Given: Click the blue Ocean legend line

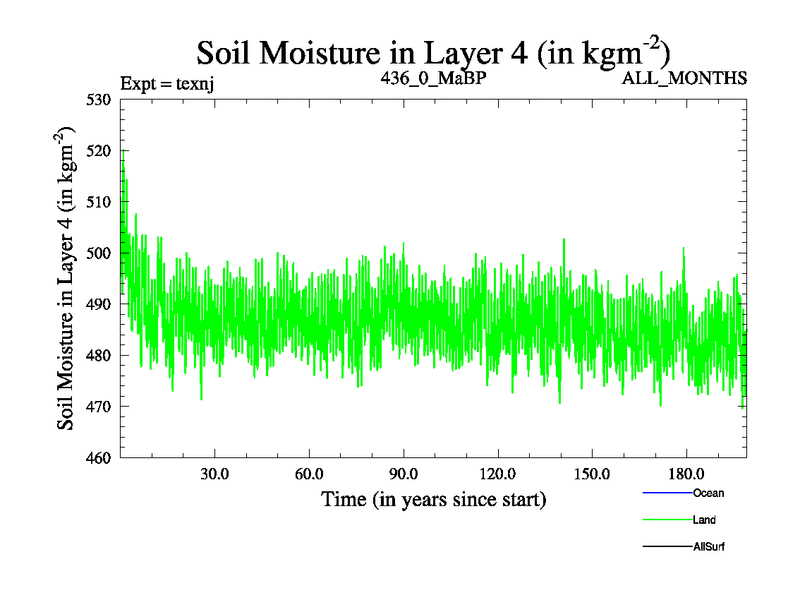Looking at the screenshot, I should tap(667, 494).
